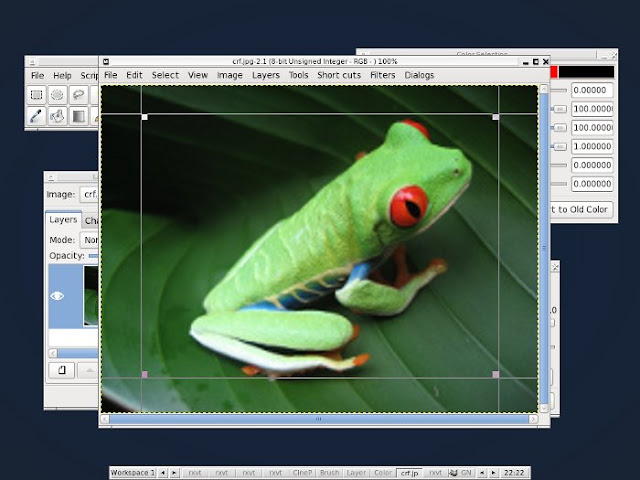Screen dimensions: 640x480
Task: Click the GN taskbar icon
Action: pyautogui.click(x=460, y=473)
